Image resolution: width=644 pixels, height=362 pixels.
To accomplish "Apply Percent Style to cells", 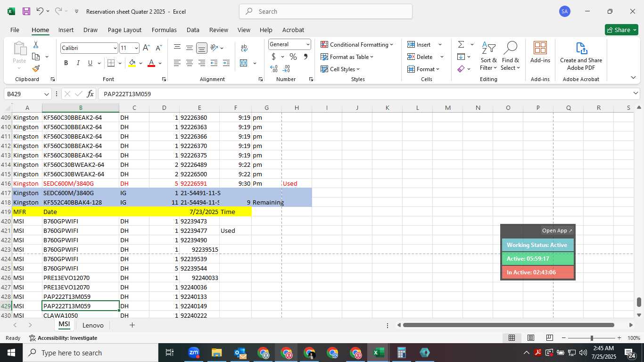I will (293, 57).
